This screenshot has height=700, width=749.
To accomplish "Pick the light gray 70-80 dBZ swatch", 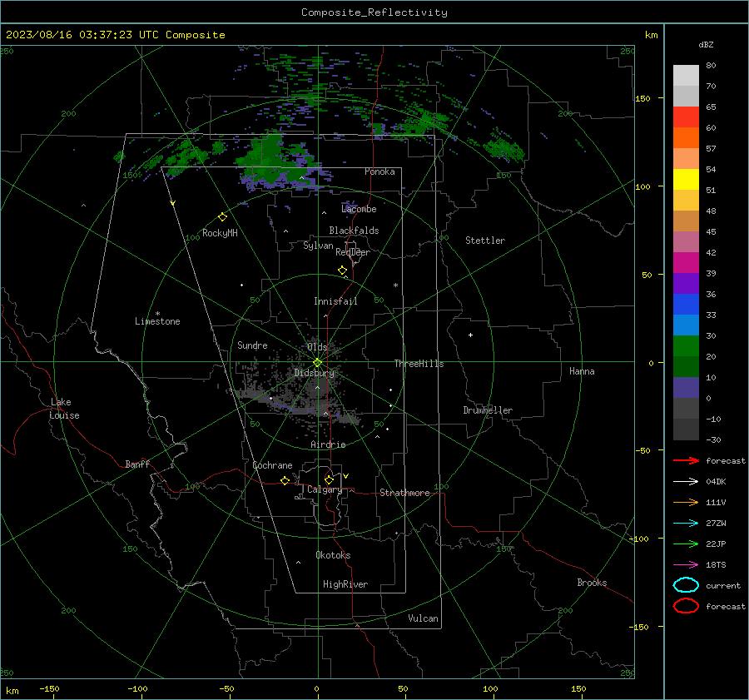I will [686, 76].
